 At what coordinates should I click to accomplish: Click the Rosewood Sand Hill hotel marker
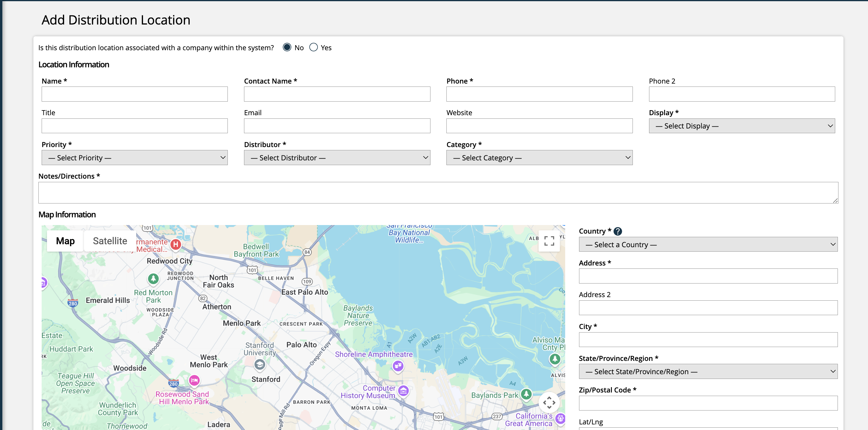194,380
